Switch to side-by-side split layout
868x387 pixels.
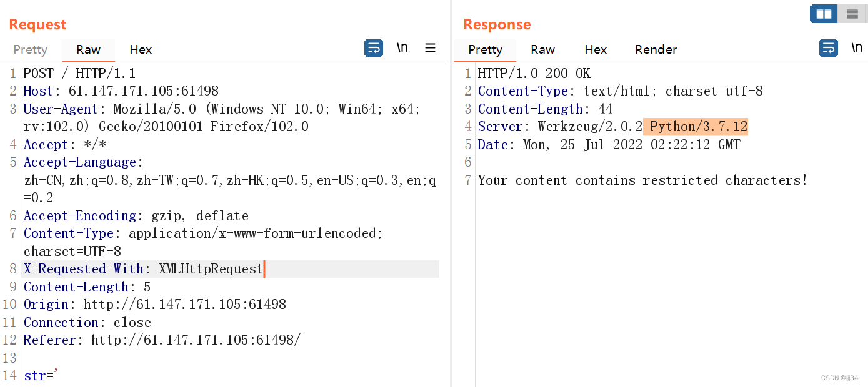pyautogui.click(x=824, y=14)
